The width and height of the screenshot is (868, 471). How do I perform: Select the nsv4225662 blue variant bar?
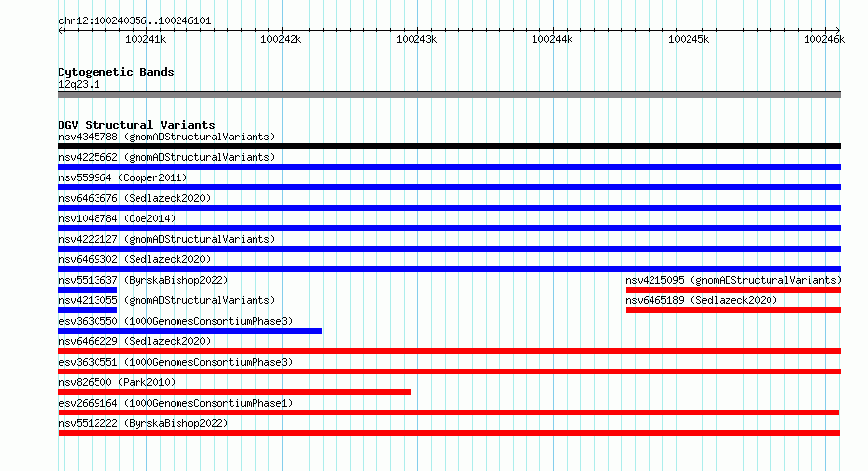coord(449,167)
